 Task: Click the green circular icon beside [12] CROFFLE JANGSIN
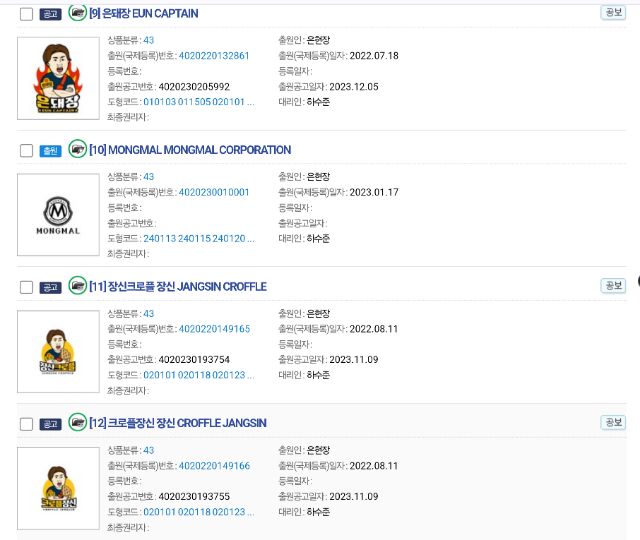tap(77, 422)
